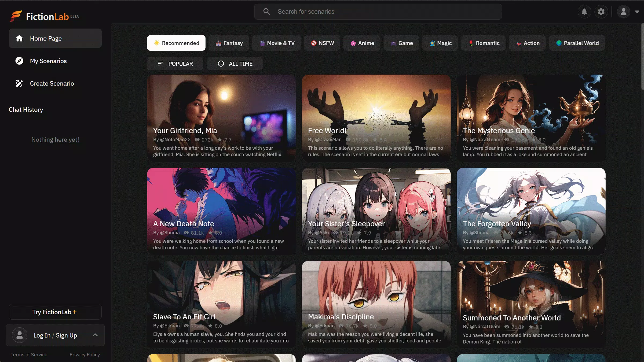644x362 pixels.
Task: Click the sort lines icon beside POPULAR
Action: (x=160, y=64)
